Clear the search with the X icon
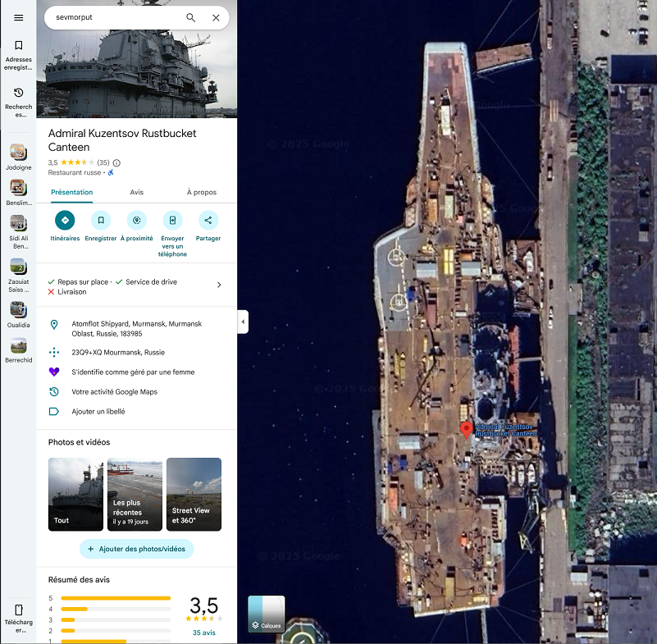 click(x=216, y=17)
